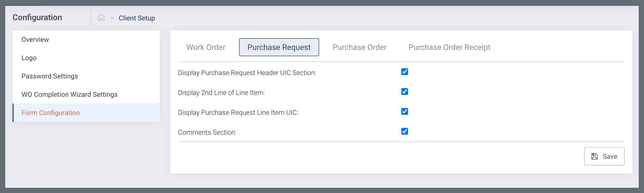Save the form configuration
This screenshot has height=193, width=644.
click(x=604, y=156)
